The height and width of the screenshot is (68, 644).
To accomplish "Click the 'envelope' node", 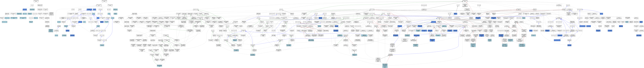I will pyautogui.click(x=73, y=9).
